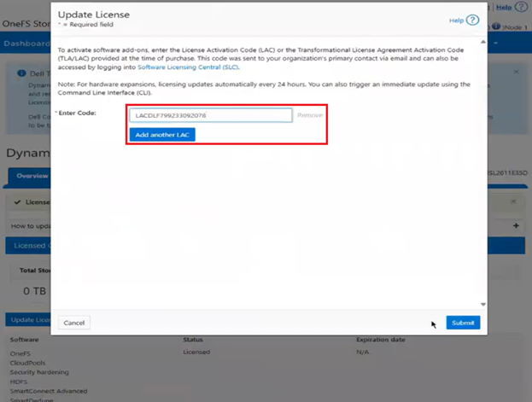The width and height of the screenshot is (532, 402).
Task: Open the Help link in Update License dialog
Action: [456, 20]
